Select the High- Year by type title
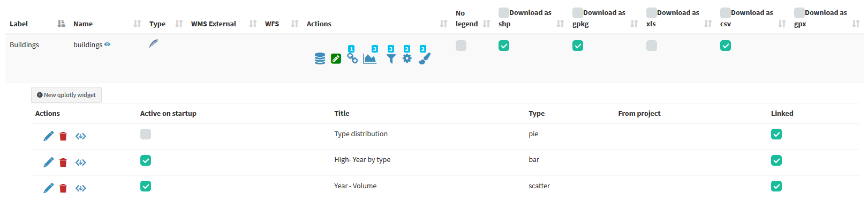This screenshot has height=214, width=868. click(363, 159)
